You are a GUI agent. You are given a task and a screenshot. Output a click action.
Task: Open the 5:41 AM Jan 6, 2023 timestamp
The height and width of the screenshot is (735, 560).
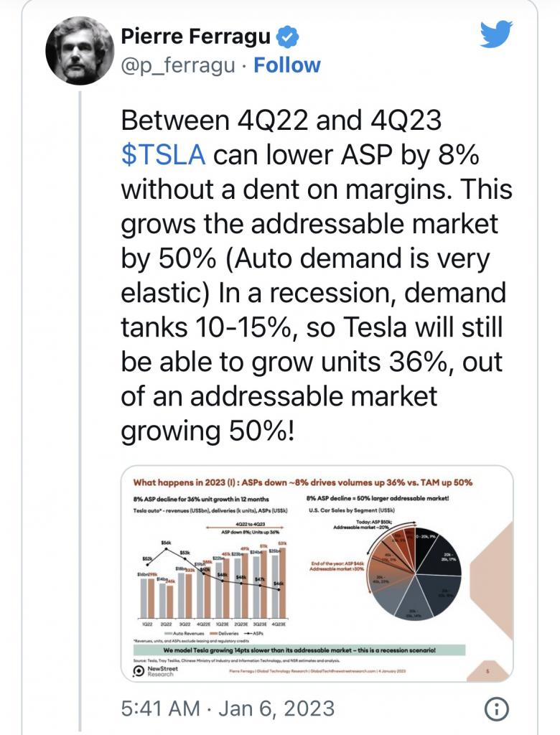pos(228,708)
